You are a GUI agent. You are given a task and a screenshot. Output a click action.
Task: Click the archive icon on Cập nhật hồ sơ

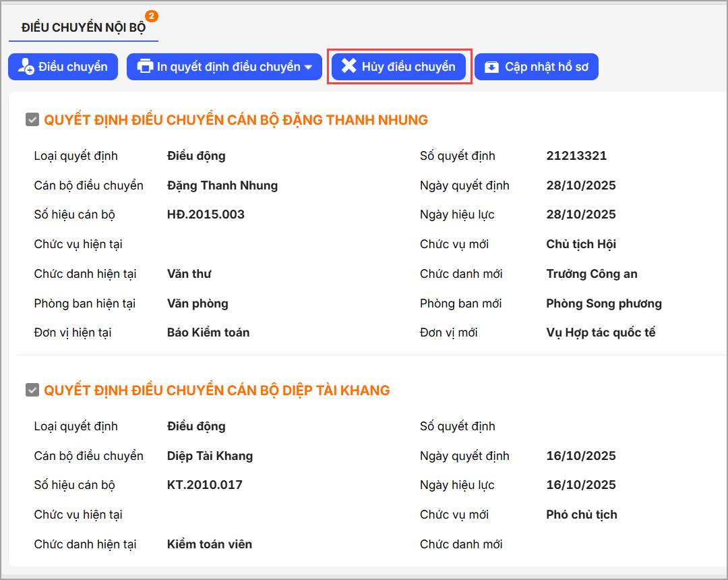(x=492, y=67)
